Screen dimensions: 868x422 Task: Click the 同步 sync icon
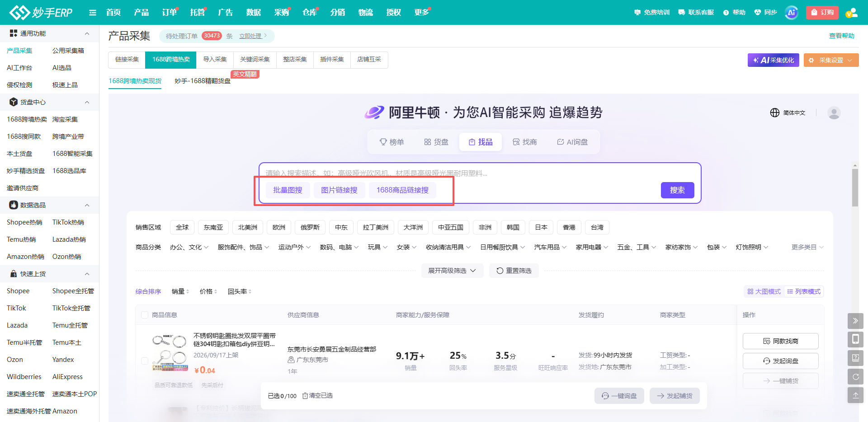point(765,12)
